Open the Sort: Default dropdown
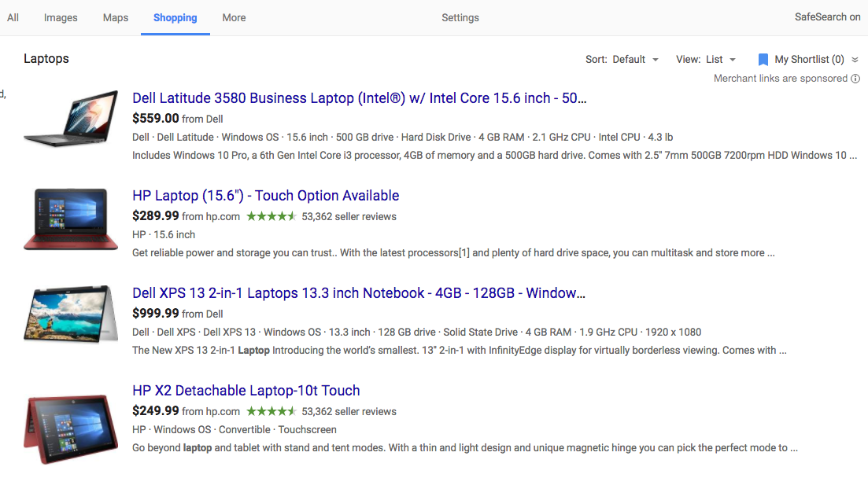This screenshot has height=489, width=868. (x=622, y=59)
